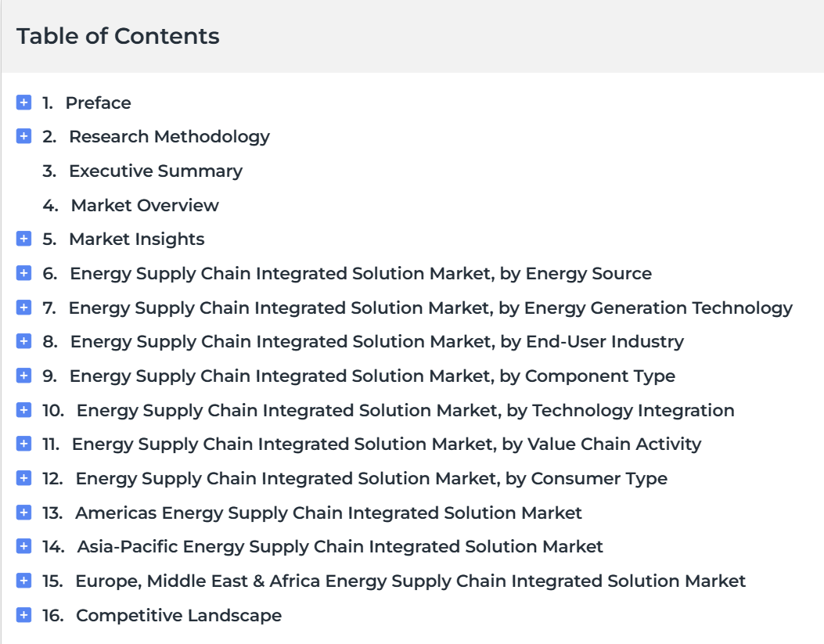
Task: Expand the Americas market section
Action: click(23, 513)
